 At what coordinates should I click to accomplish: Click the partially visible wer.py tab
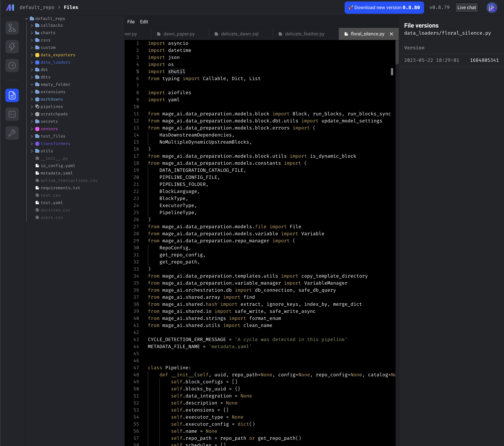[x=138, y=34]
